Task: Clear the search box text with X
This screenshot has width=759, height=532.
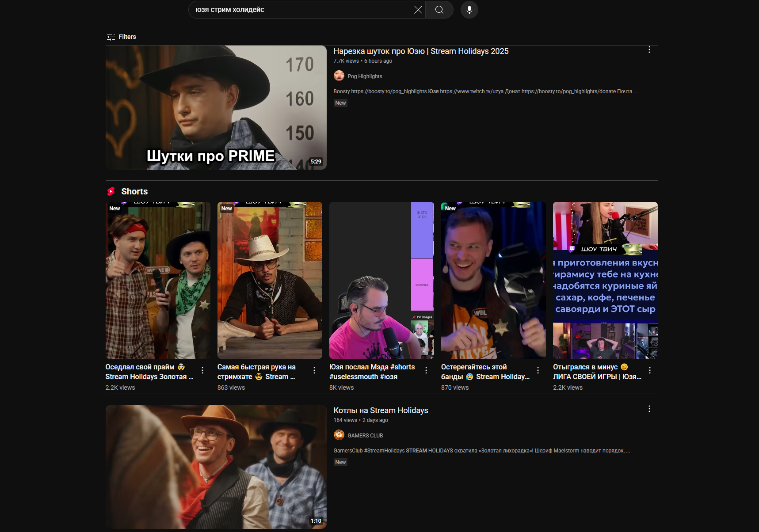Action: [x=418, y=10]
